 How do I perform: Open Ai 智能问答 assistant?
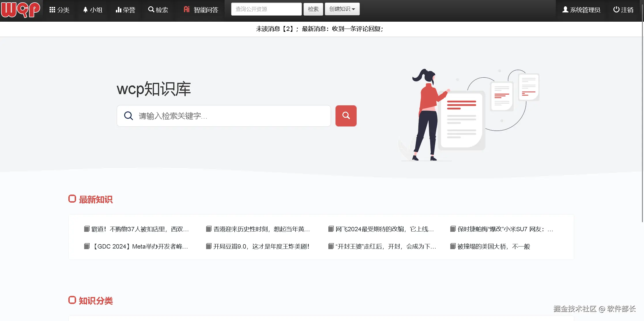coord(201,10)
